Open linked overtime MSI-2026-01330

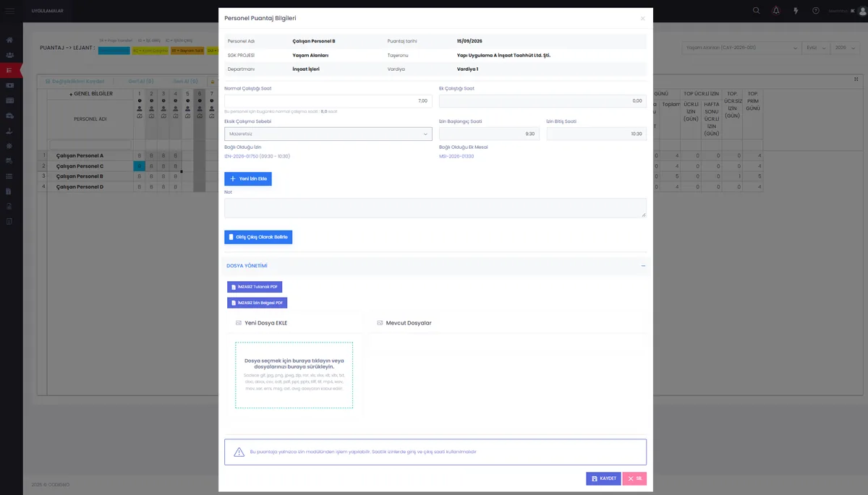pos(456,156)
